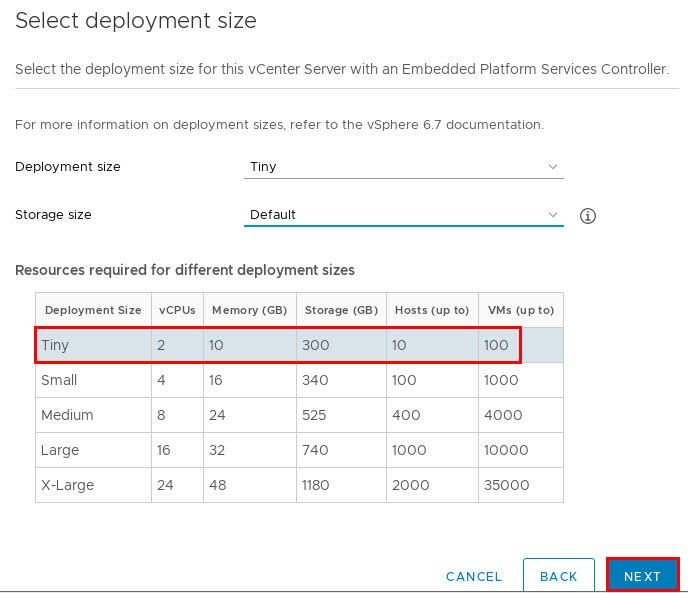
Task: Expand the Deployment size dropdown chevron
Action: click(x=552, y=167)
